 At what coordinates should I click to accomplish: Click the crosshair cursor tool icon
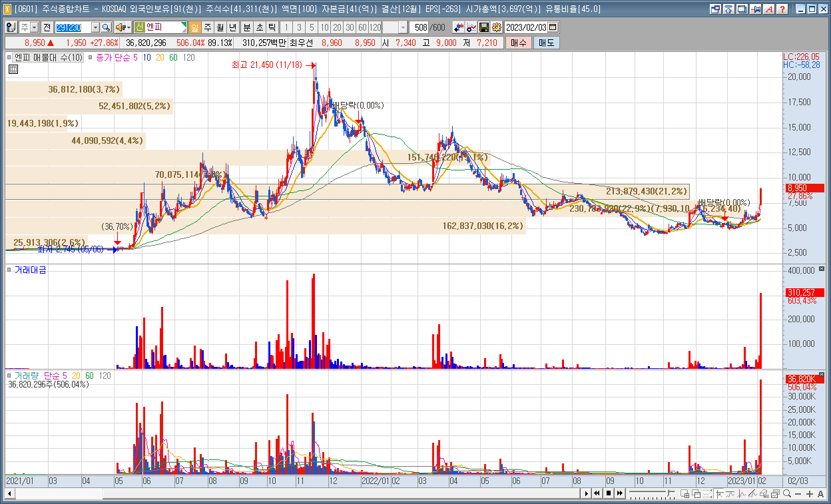(x=719, y=493)
